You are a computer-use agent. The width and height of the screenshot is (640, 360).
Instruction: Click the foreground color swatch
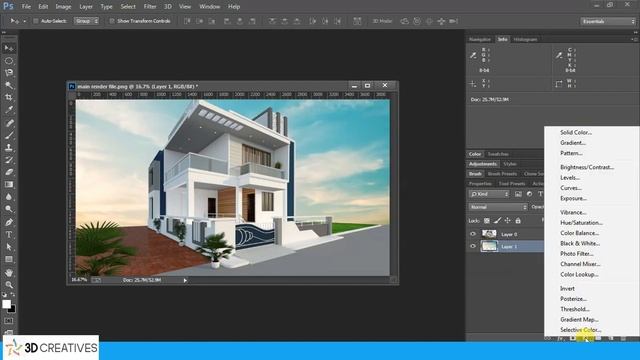point(6,304)
